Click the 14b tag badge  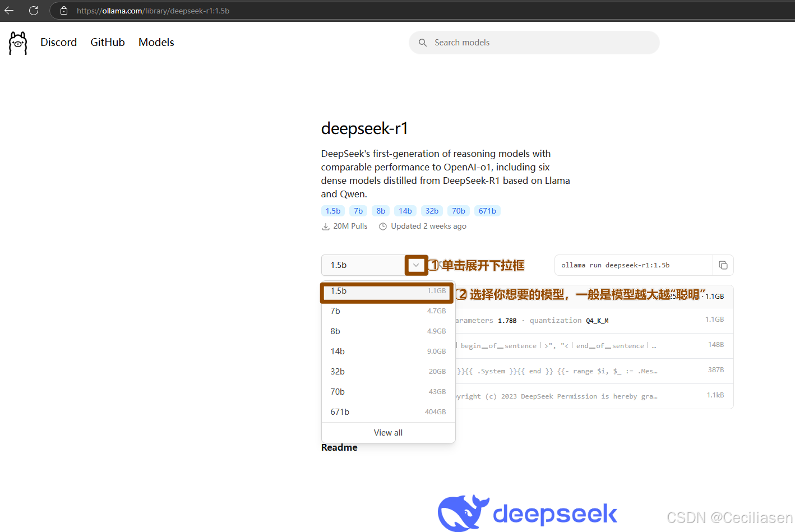click(405, 211)
